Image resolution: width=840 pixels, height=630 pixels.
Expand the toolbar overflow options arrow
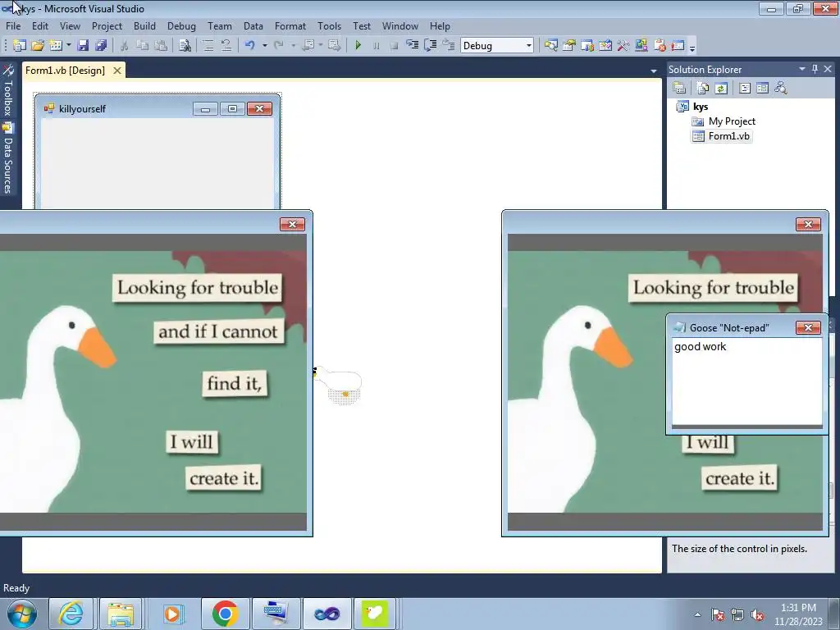click(x=692, y=48)
